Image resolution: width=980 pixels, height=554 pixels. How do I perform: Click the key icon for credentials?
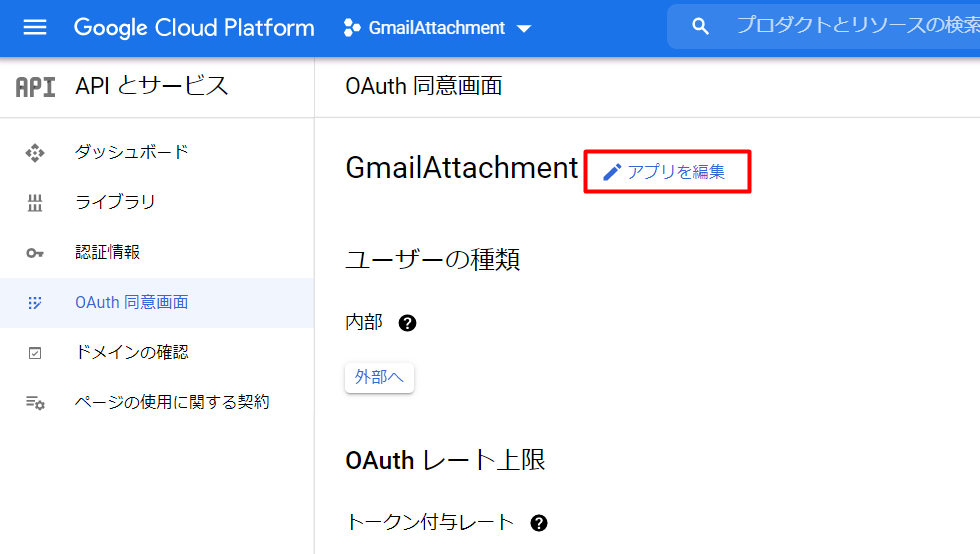pos(35,253)
